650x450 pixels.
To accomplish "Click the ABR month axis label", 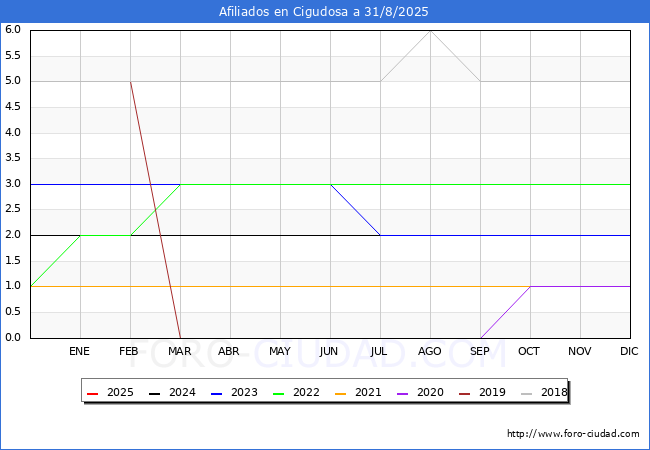I will (x=229, y=351).
